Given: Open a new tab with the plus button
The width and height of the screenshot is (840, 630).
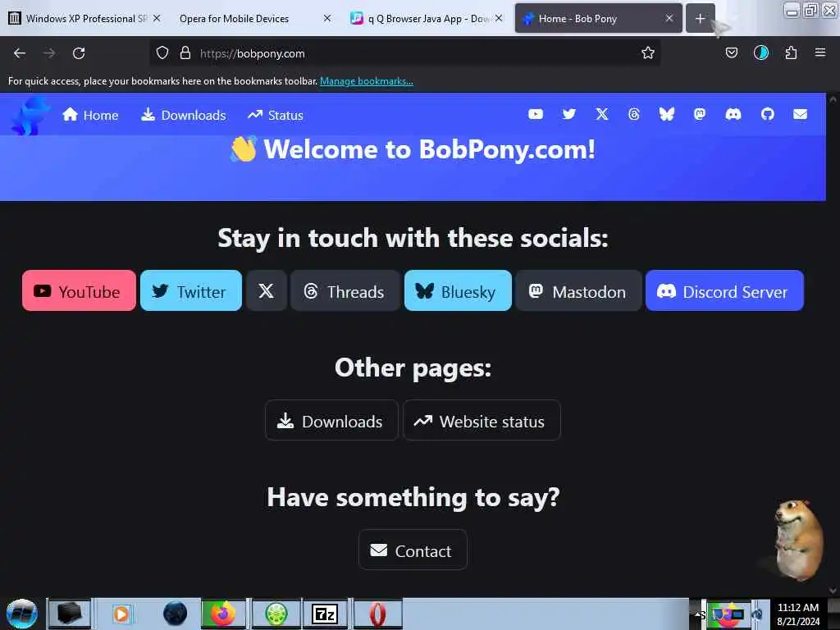Looking at the screenshot, I should pyautogui.click(x=700, y=19).
